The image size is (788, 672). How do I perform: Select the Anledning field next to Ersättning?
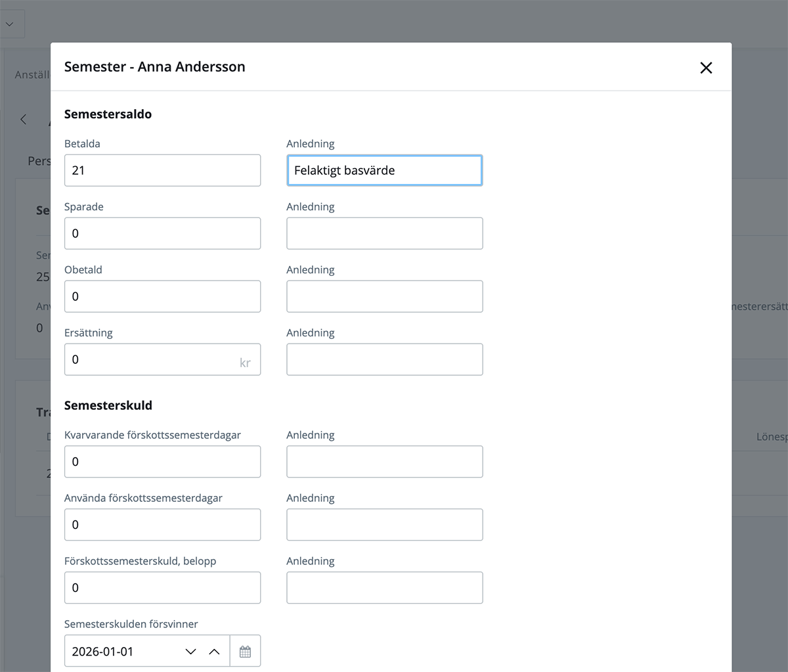(384, 359)
